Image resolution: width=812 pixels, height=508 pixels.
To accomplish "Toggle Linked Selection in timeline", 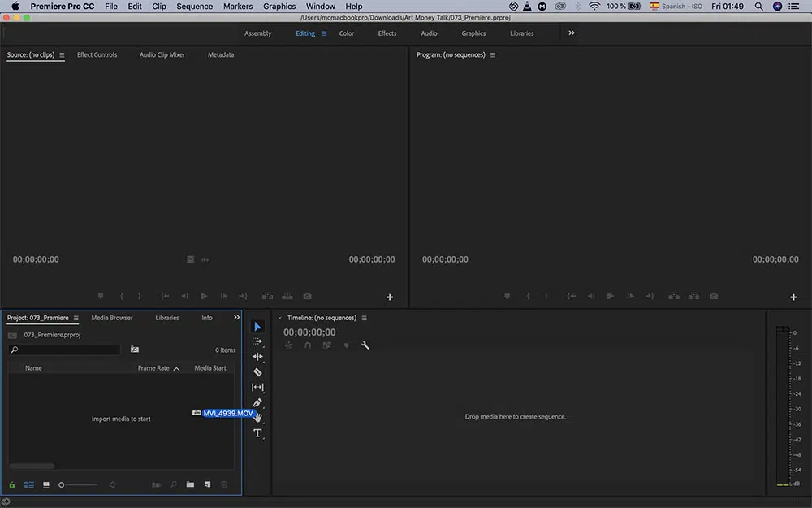I will coord(326,345).
